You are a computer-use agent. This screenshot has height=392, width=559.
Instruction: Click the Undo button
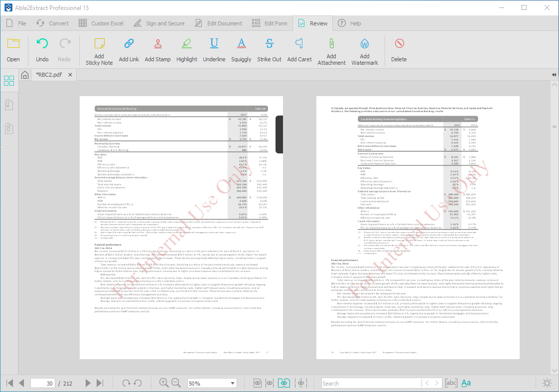point(42,51)
